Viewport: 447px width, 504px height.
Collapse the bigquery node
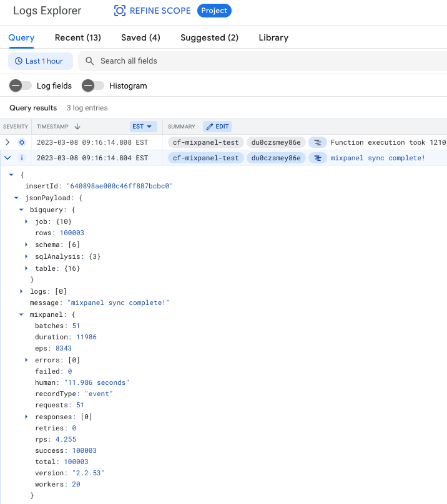tap(21, 210)
